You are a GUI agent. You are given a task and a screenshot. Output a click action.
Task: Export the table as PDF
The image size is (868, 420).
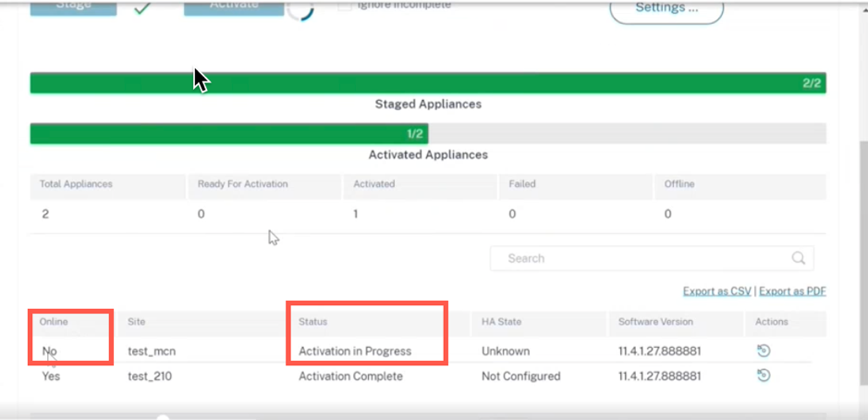click(x=793, y=291)
